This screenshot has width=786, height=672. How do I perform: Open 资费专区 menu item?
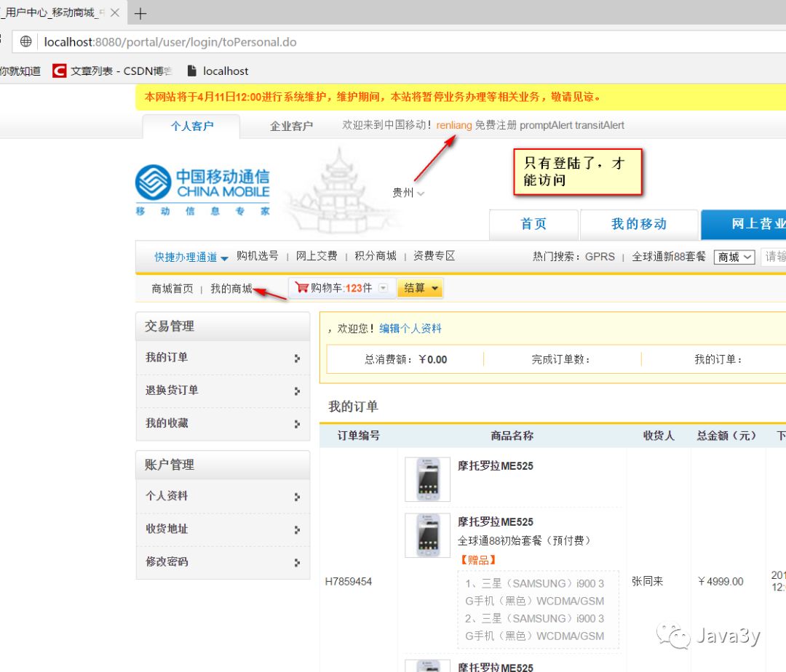434,256
